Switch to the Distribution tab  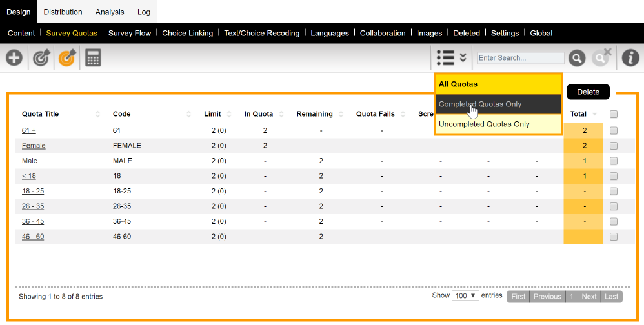[x=63, y=12]
